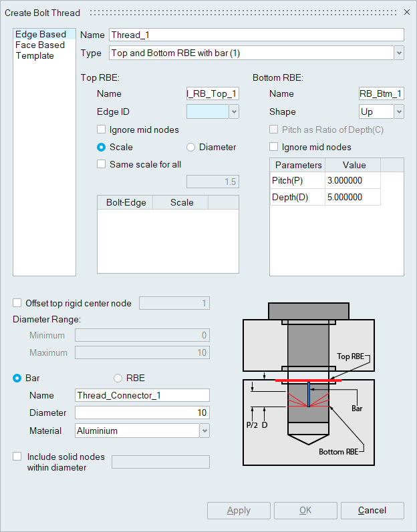The image size is (417, 532).
Task: Select the Diameter radio button
Action: (x=191, y=147)
